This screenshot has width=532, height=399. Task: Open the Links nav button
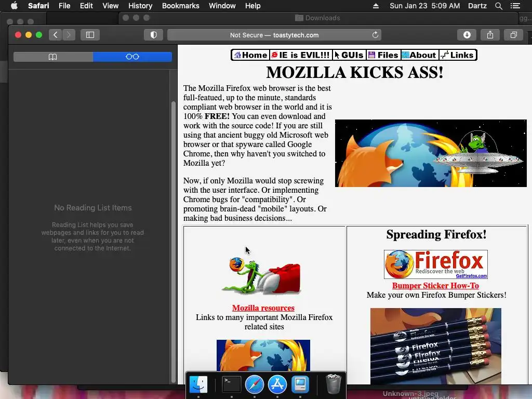click(458, 55)
